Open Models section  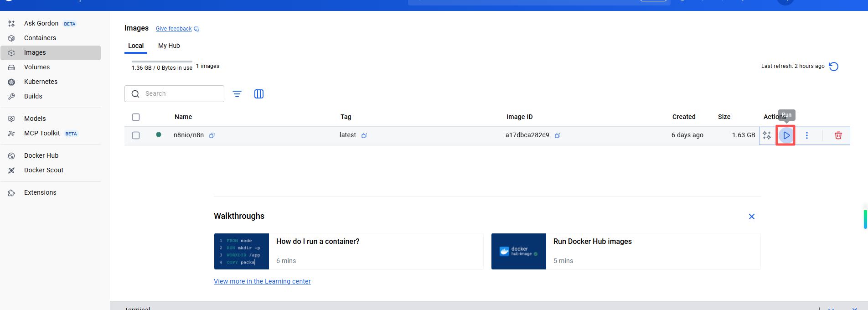tap(51, 119)
